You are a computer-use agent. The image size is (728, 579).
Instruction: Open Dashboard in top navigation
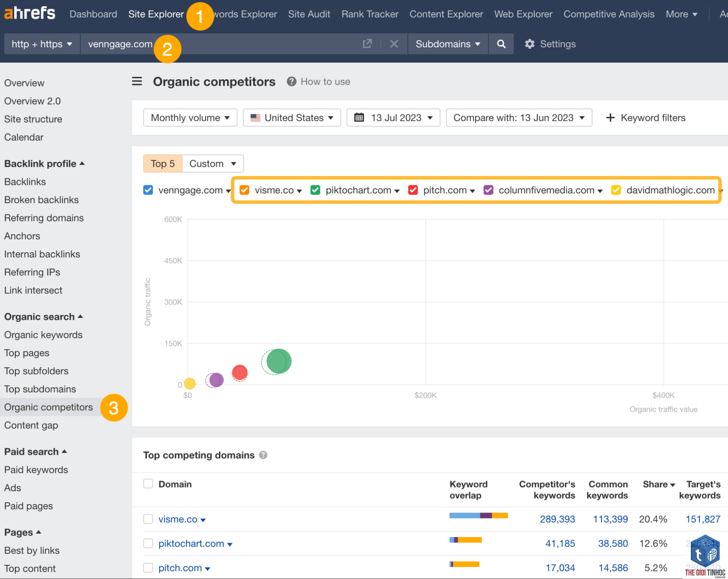(93, 14)
